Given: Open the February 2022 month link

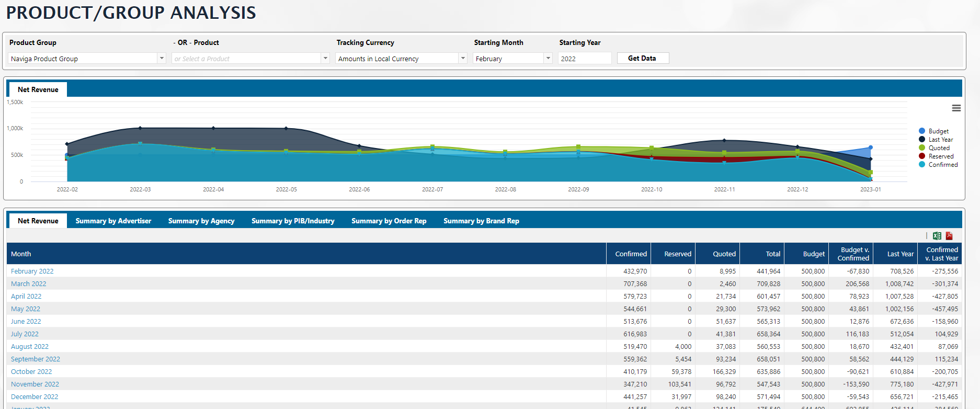Looking at the screenshot, I should point(32,271).
